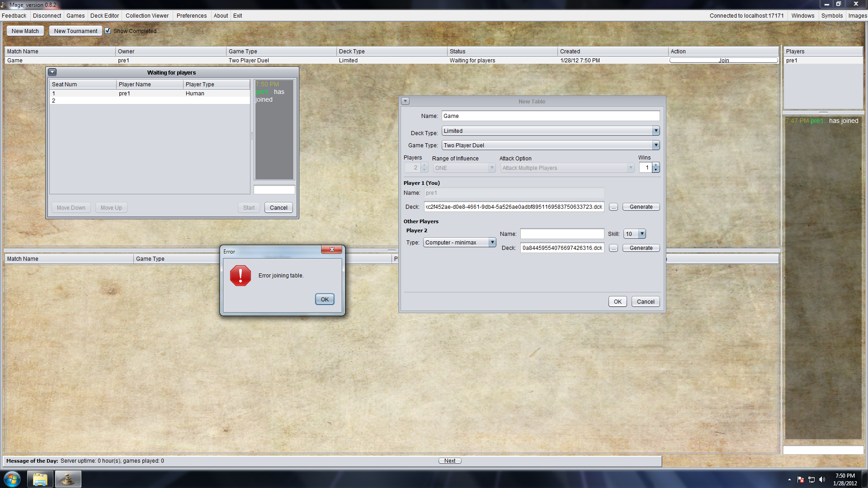The height and width of the screenshot is (488, 868).
Task: Click the Disconnect menu item
Action: [47, 15]
